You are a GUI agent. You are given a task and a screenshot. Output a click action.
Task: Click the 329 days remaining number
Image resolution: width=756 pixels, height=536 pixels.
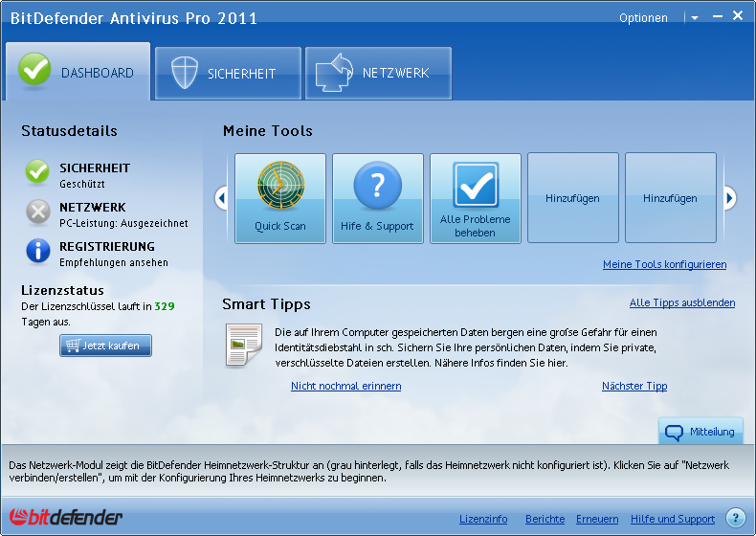tap(165, 306)
